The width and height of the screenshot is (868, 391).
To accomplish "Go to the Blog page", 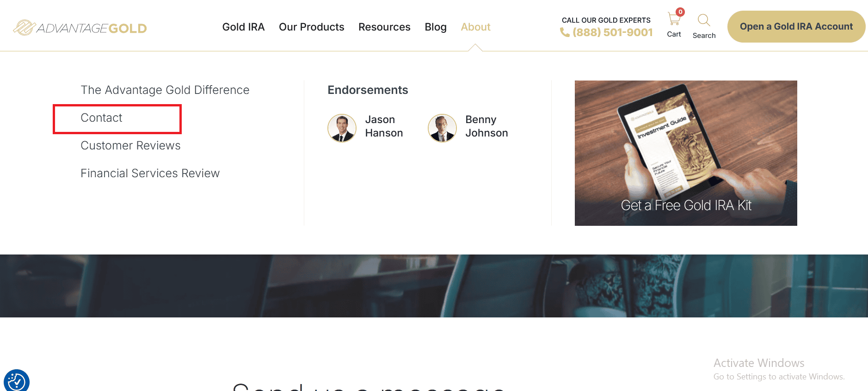I will coord(436,27).
